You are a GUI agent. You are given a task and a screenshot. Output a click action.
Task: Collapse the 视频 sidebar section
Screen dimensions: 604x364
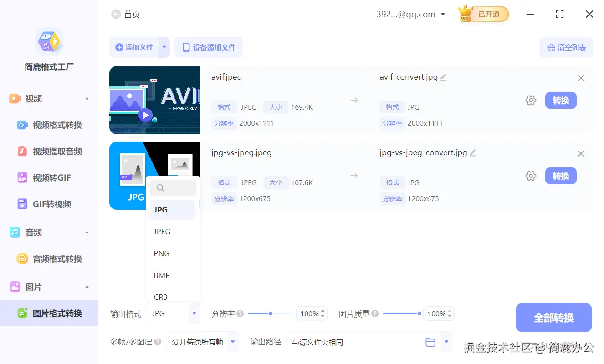click(x=87, y=99)
